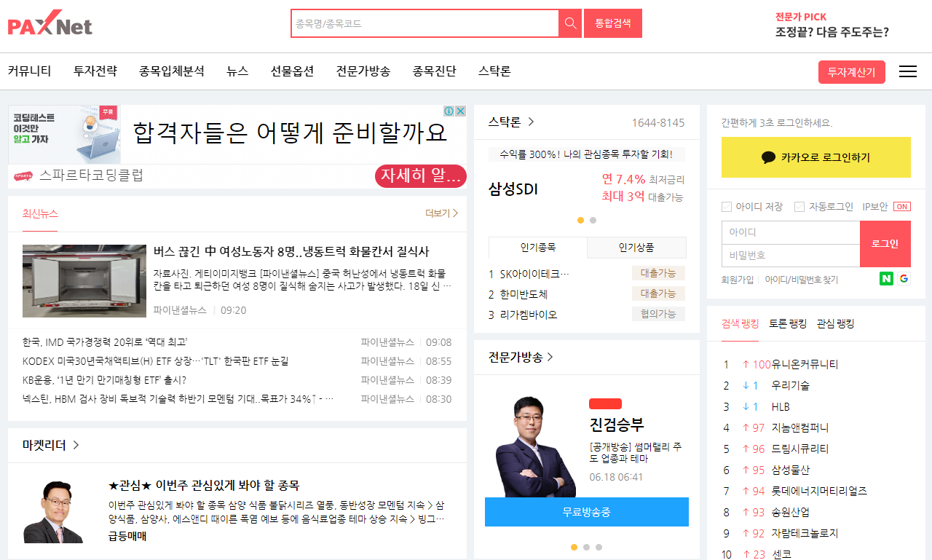Select the second carousel dot under 삼성SDI
Image resolution: width=932 pixels, height=560 pixels.
[x=593, y=220]
